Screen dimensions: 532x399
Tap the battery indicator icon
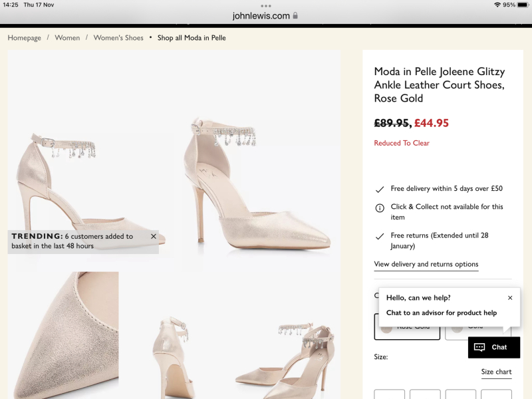(x=523, y=5)
